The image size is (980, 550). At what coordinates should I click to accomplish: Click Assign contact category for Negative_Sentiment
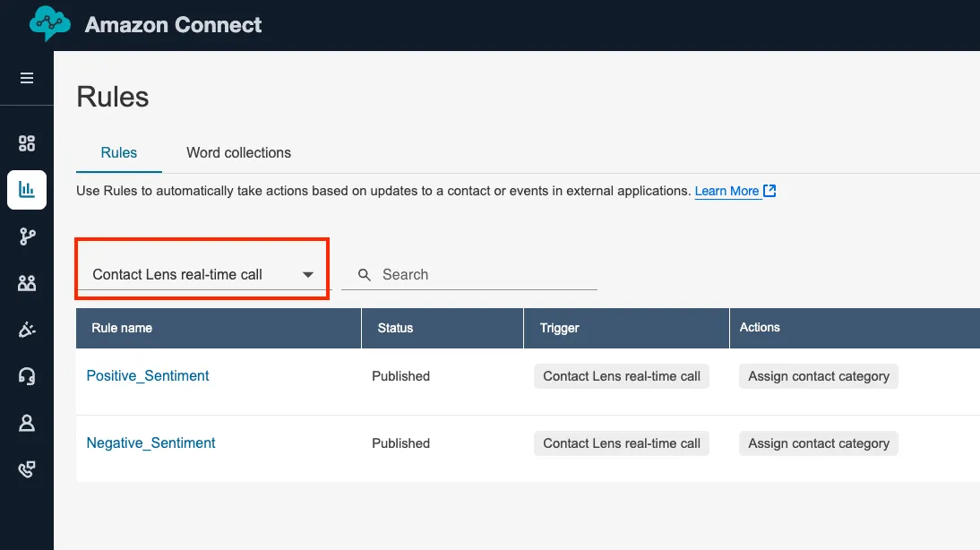click(x=819, y=443)
